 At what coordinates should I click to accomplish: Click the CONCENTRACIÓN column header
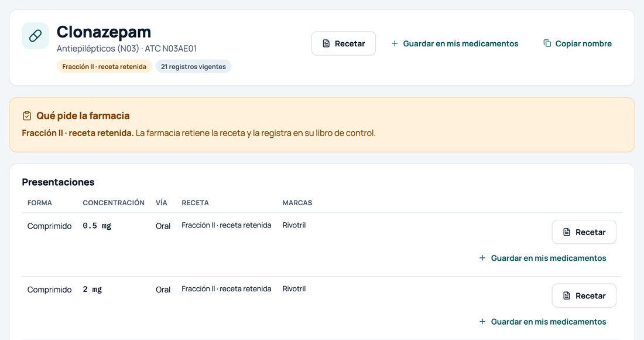tap(114, 203)
